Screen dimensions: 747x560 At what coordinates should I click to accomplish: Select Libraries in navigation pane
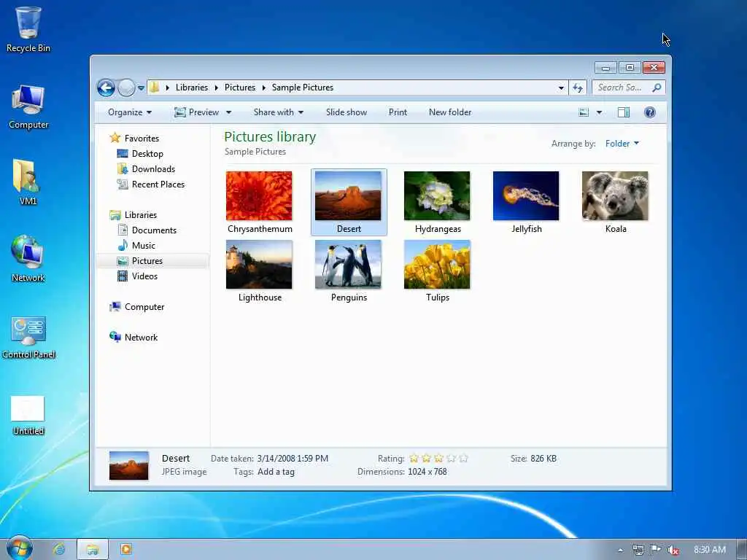tap(134, 215)
